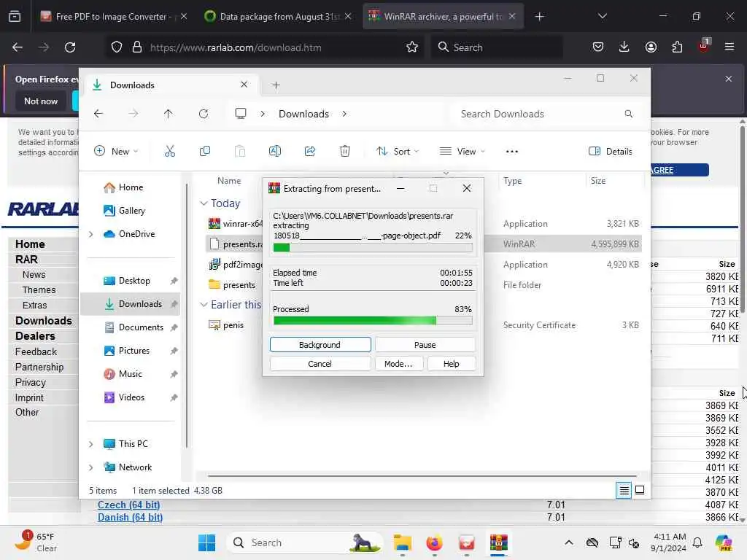Open the Windows Start menu
This screenshot has height=560, width=747.
(x=206, y=542)
